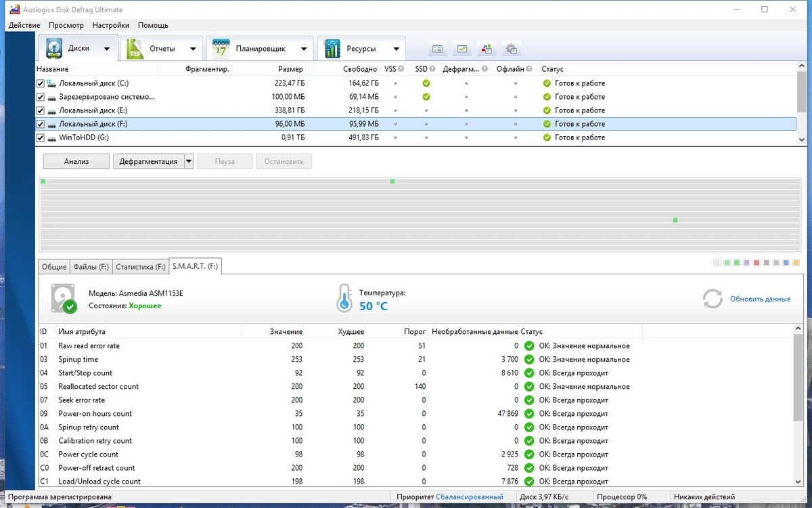Open the Помощь menu
Image resolution: width=812 pixels, height=508 pixels.
point(153,25)
